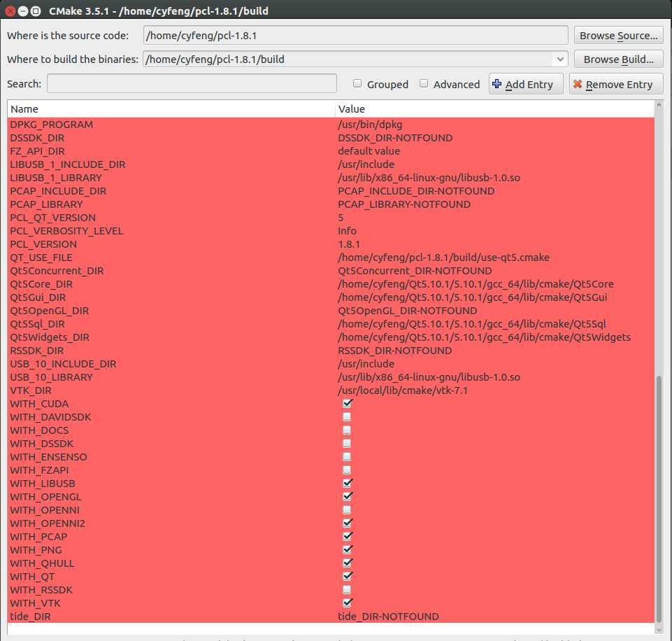Click the red X icon on Remove Entry
The image size is (672, 641).
[x=578, y=84]
